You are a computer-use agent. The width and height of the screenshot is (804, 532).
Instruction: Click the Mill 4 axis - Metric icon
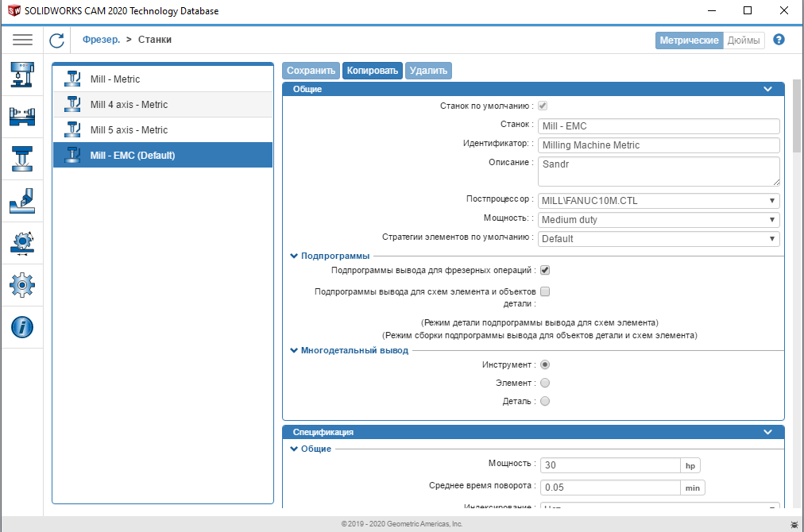click(x=72, y=105)
